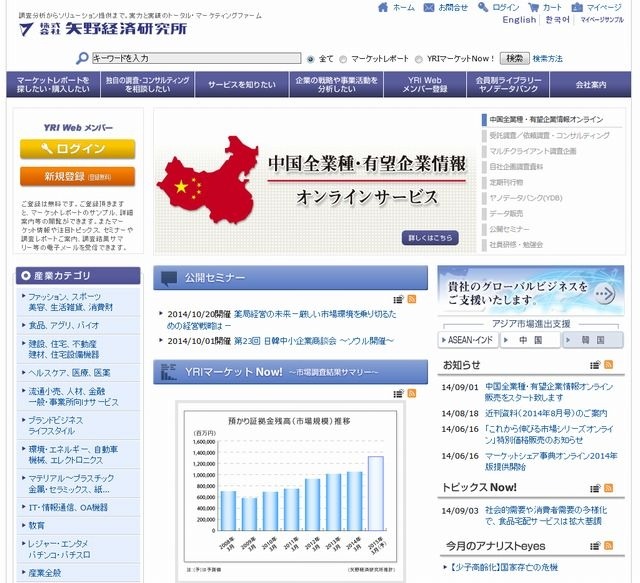
Task: Open サービスを知りたい menu
Action: [x=242, y=85]
